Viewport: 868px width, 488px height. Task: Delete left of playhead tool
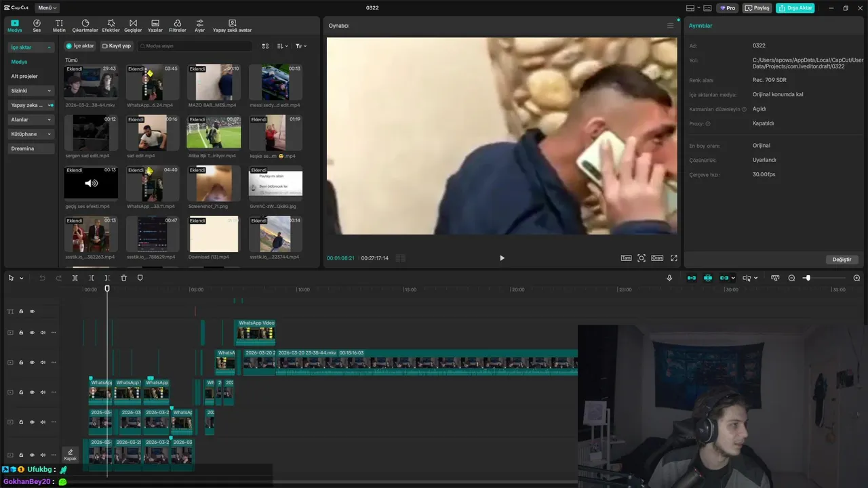[92, 278]
